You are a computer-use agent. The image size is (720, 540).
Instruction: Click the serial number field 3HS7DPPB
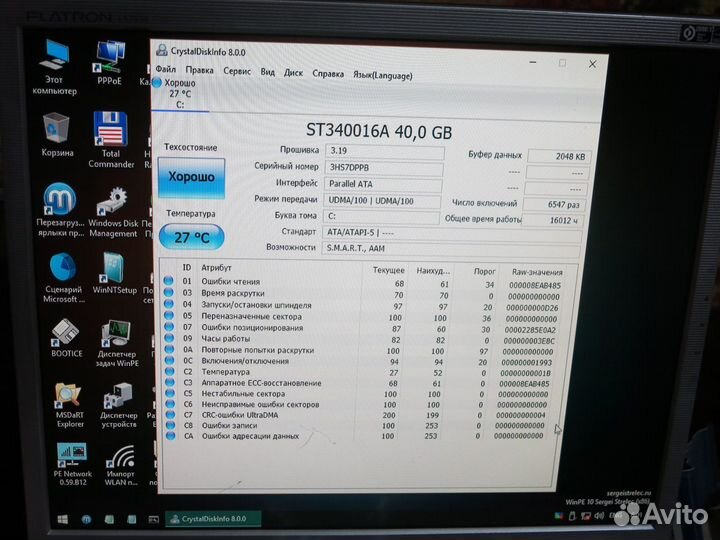pyautogui.click(x=384, y=169)
